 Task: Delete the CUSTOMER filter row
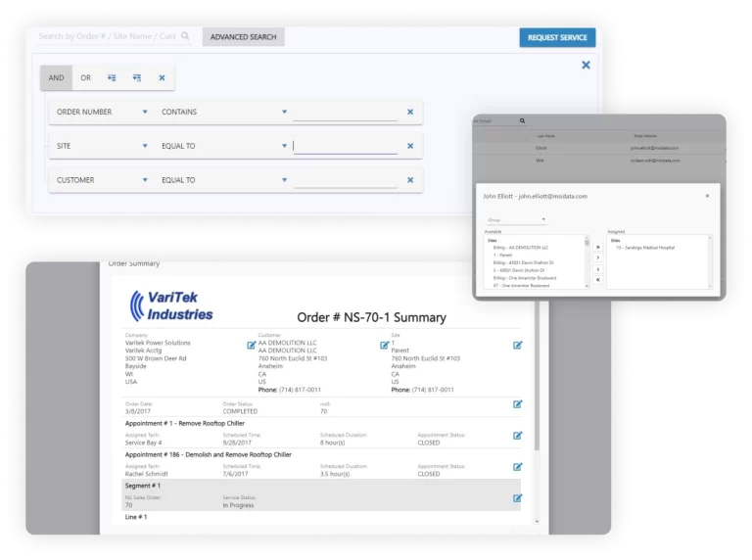pyautogui.click(x=410, y=180)
